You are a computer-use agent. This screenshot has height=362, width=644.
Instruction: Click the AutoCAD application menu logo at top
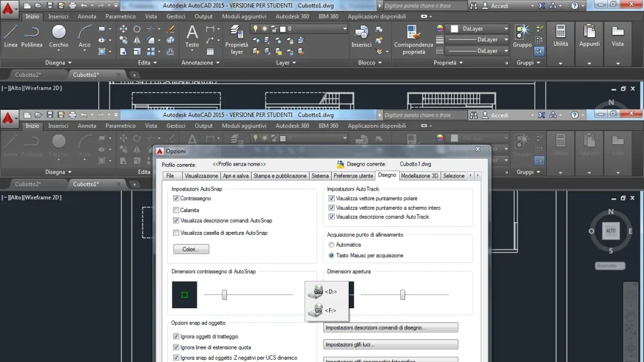point(8,8)
